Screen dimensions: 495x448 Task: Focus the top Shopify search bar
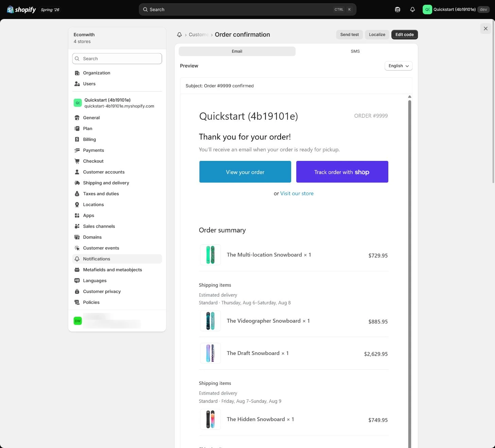point(247,10)
